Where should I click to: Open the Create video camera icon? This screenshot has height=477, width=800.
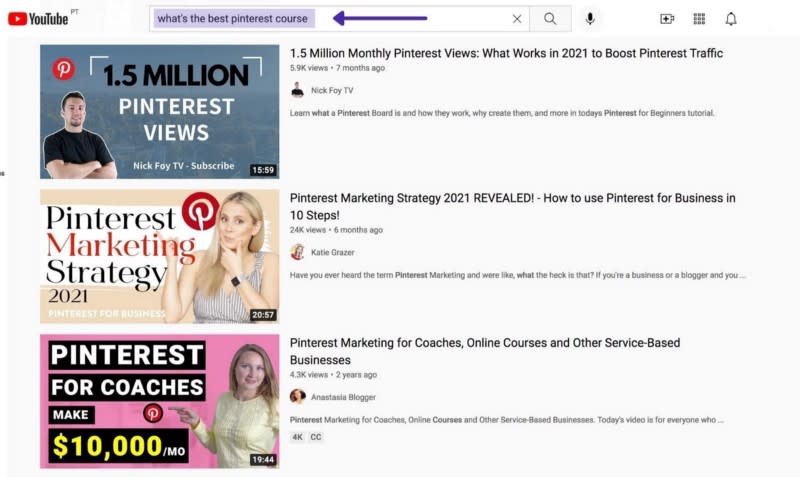coord(667,19)
